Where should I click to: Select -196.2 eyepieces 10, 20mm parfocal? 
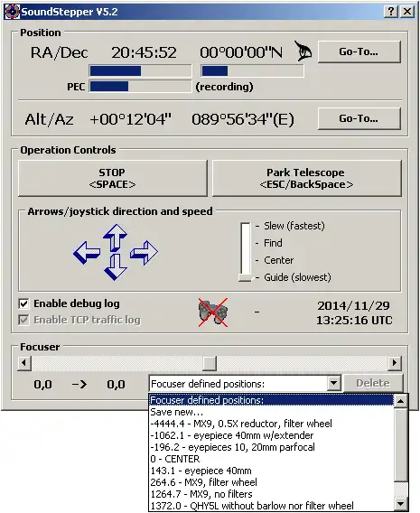pyautogui.click(x=272, y=447)
